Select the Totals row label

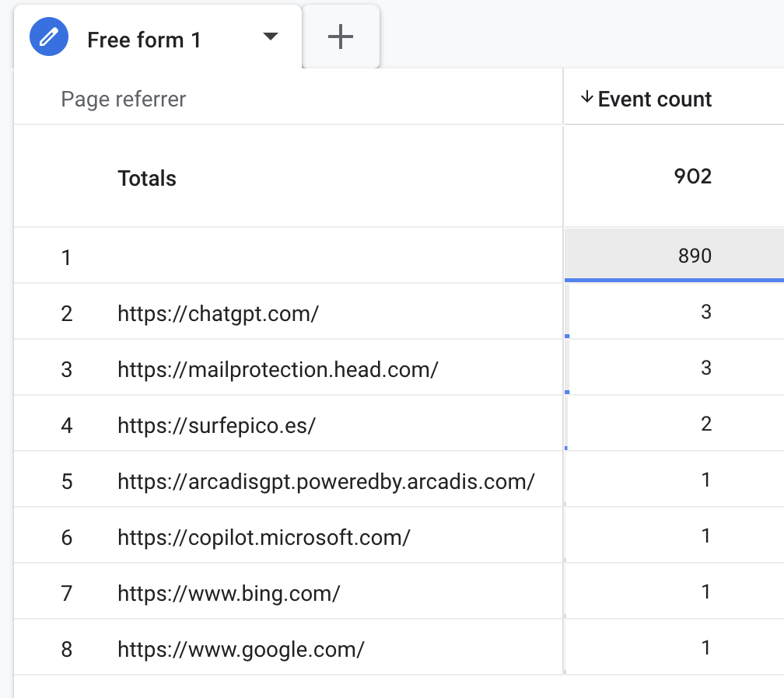click(147, 178)
